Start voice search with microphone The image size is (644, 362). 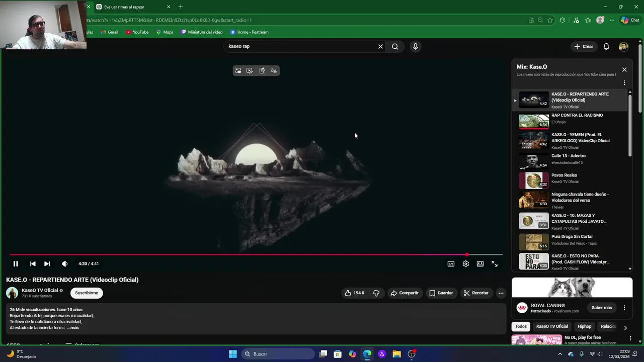[x=415, y=46]
